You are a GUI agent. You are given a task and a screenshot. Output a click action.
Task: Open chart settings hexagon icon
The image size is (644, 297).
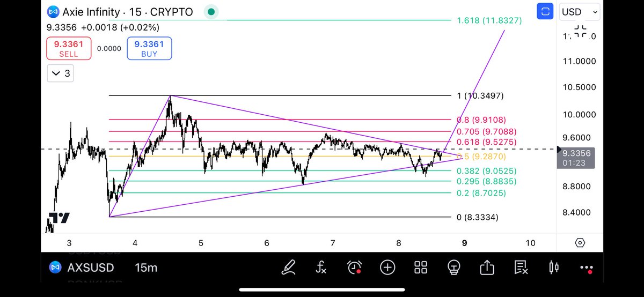580,243
